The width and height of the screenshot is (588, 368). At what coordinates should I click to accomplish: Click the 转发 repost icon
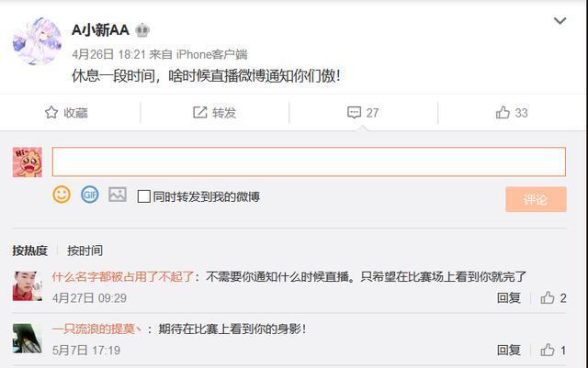click(x=200, y=112)
